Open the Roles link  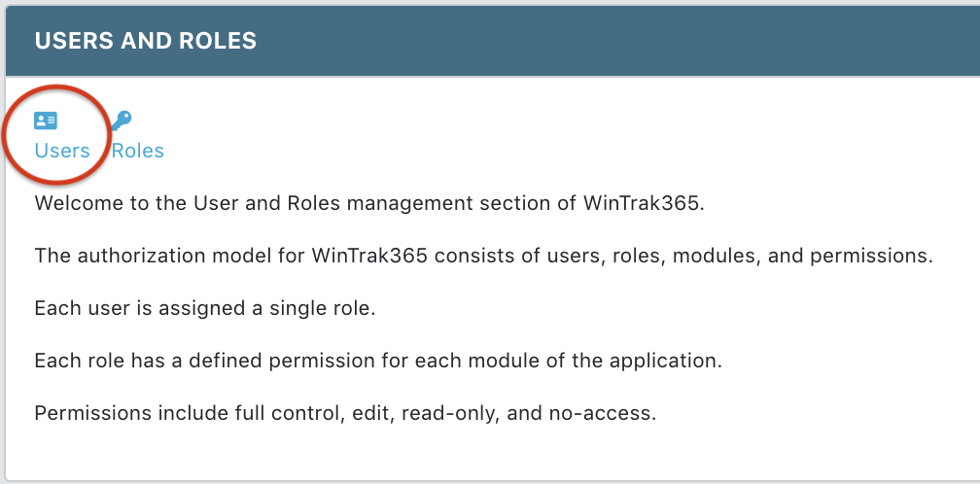(137, 151)
